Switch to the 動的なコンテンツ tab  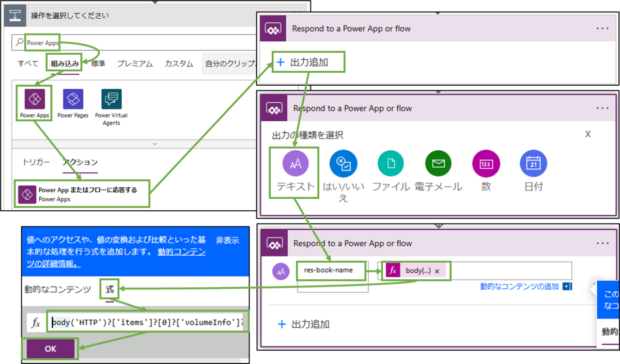click(58, 289)
